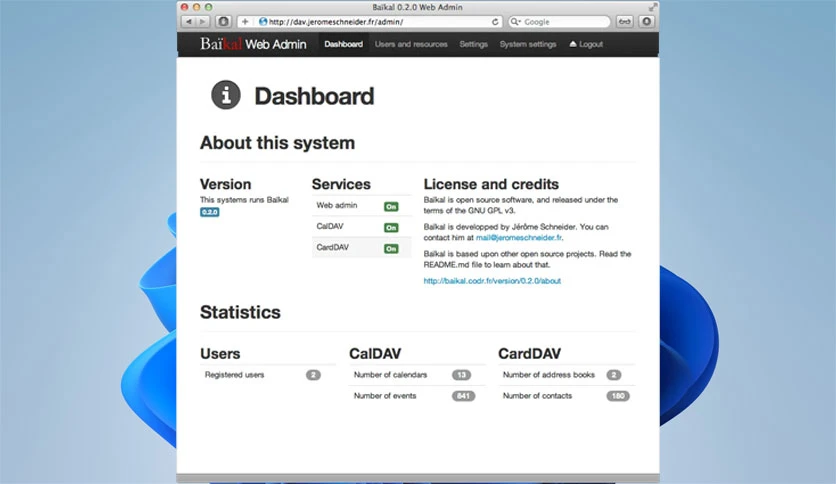Click the 'License and credits' heading
Image resolution: width=836 pixels, height=484 pixels.
(491, 184)
